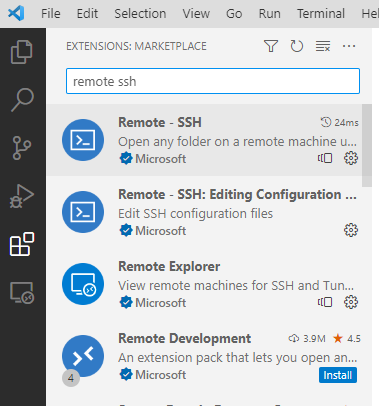Select Remote - SSH: Editing Configuration title

[237, 194]
